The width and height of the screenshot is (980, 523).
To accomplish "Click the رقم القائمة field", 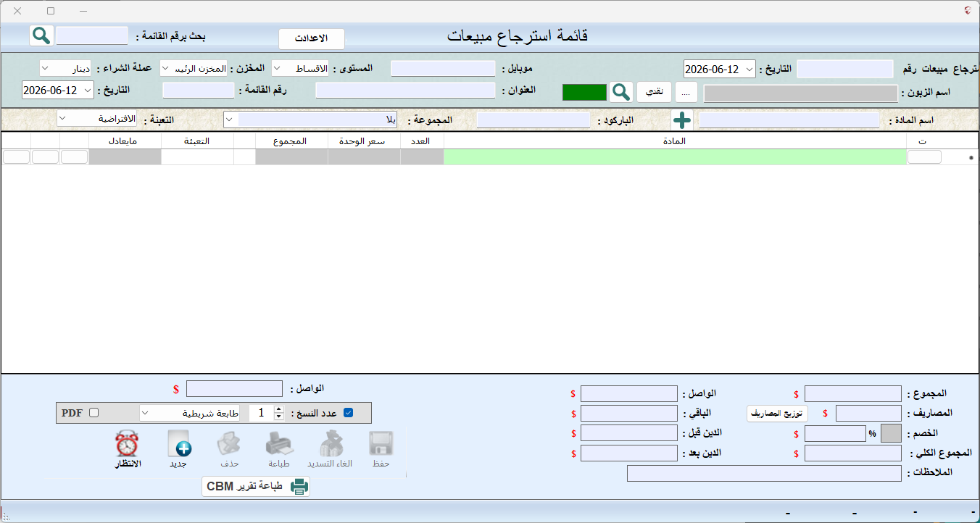I will click(x=199, y=90).
